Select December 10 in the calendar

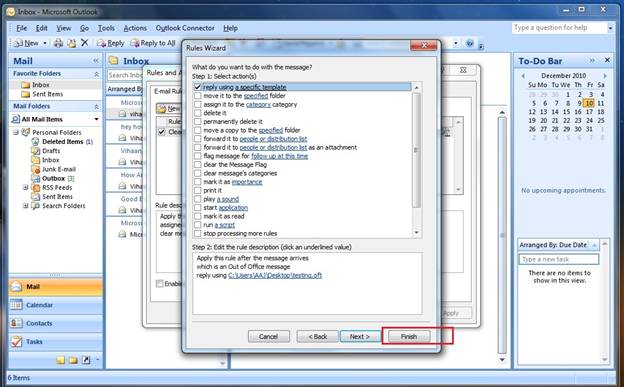coord(589,103)
